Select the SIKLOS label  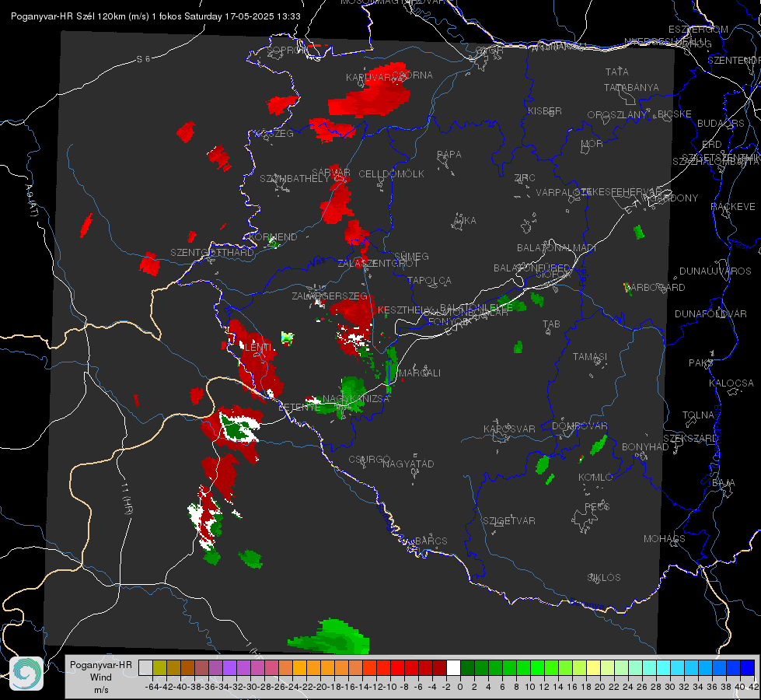click(x=604, y=578)
